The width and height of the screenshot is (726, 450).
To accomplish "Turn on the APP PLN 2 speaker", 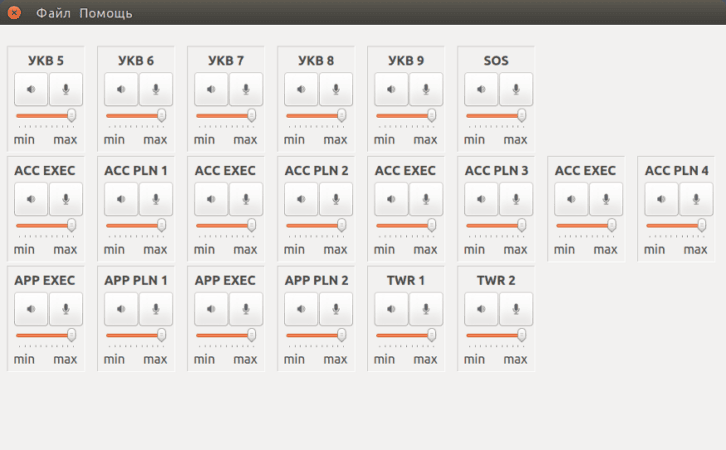I will [301, 309].
